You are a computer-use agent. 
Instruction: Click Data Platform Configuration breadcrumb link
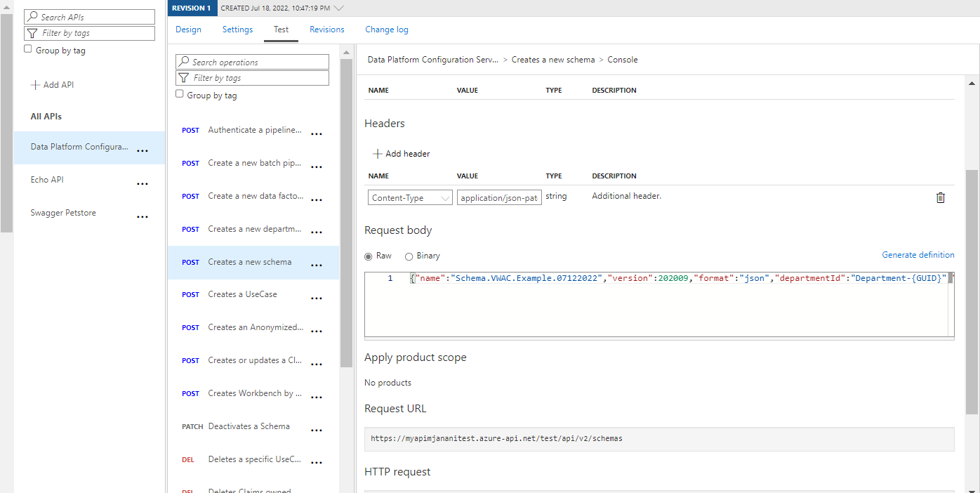pos(433,60)
